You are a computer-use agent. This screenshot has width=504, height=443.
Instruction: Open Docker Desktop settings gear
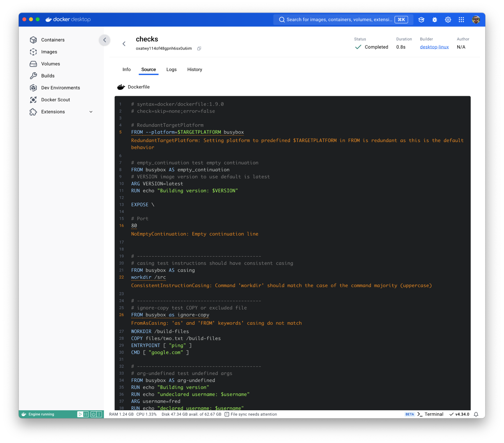pos(448,19)
